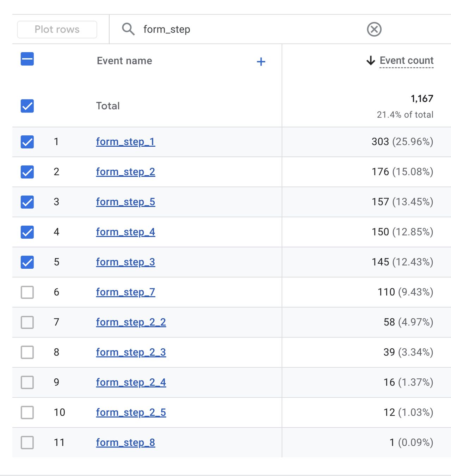Sort by Event count column header
The height and width of the screenshot is (476, 451).
(x=406, y=61)
